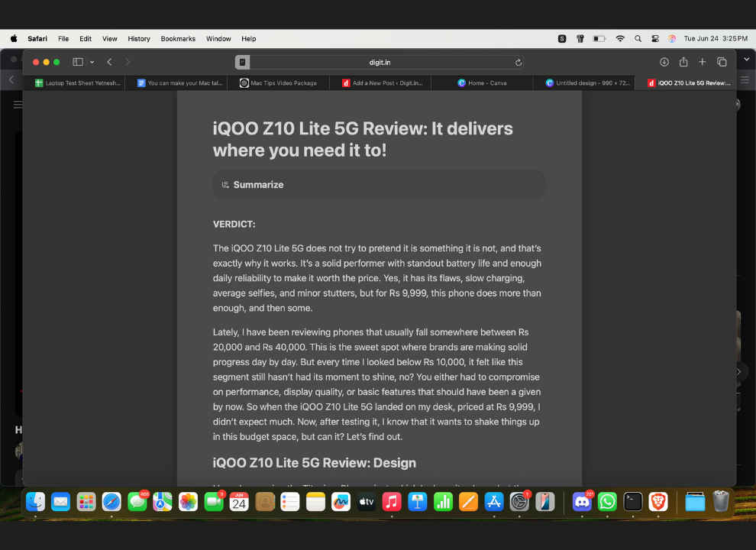Open Keynote from the dock
Image resolution: width=756 pixels, height=550 pixels.
tap(418, 502)
